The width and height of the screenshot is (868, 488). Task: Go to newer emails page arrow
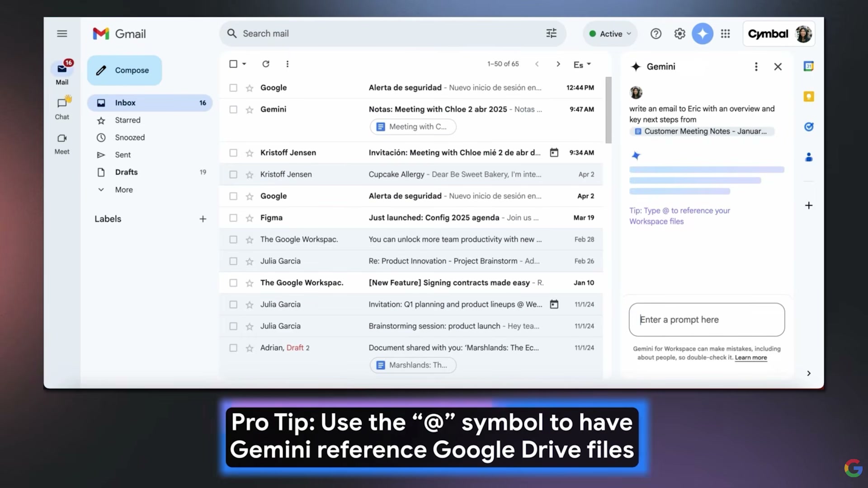pos(537,64)
